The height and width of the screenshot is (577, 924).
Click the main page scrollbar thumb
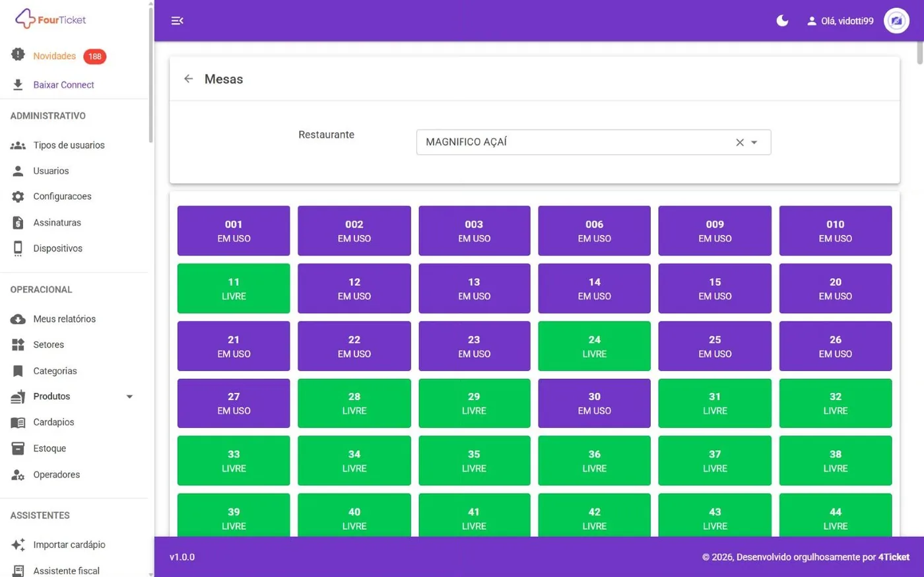tap(920, 53)
